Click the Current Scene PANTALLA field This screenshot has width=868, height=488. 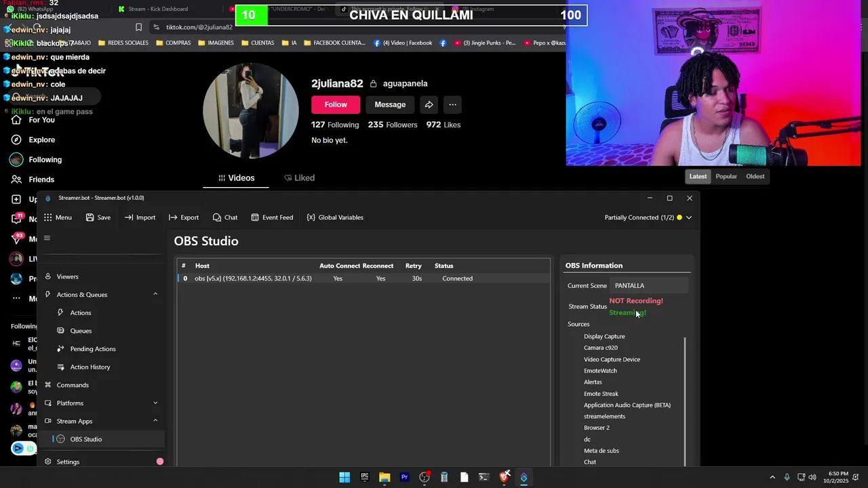pyautogui.click(x=649, y=285)
